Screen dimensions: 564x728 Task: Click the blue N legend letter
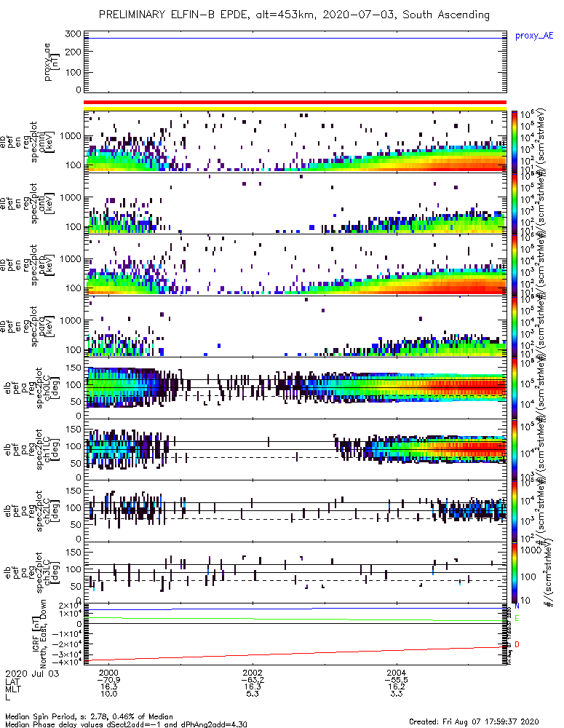pos(517,606)
